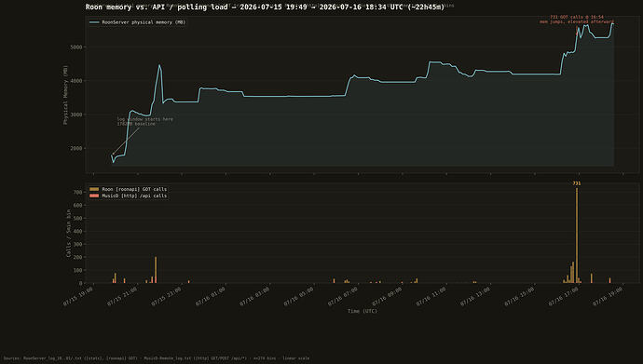Viewport: 643px width, 364px height.
Task: Click the "07/16 13:00" time tick label
Action: [x=475, y=296]
